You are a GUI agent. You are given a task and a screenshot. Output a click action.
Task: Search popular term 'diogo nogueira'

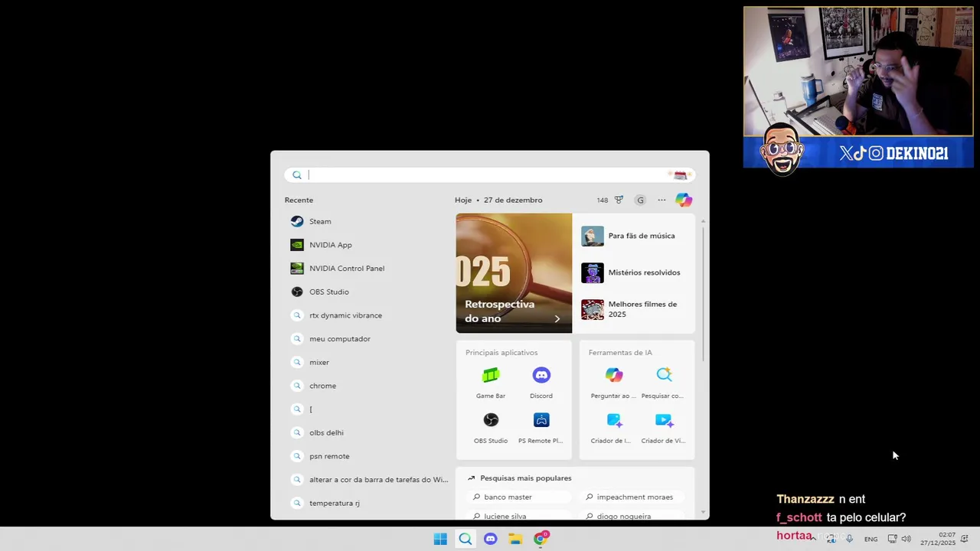point(633,516)
